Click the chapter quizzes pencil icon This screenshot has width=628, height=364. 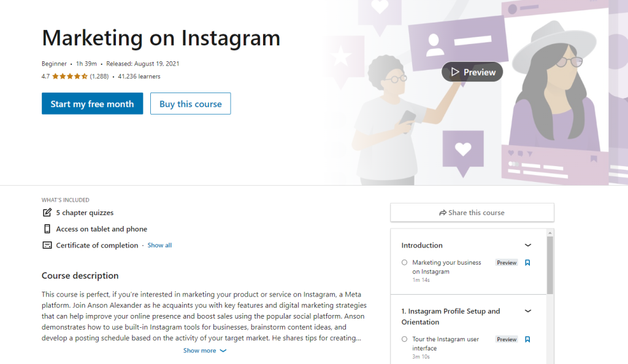[47, 212]
